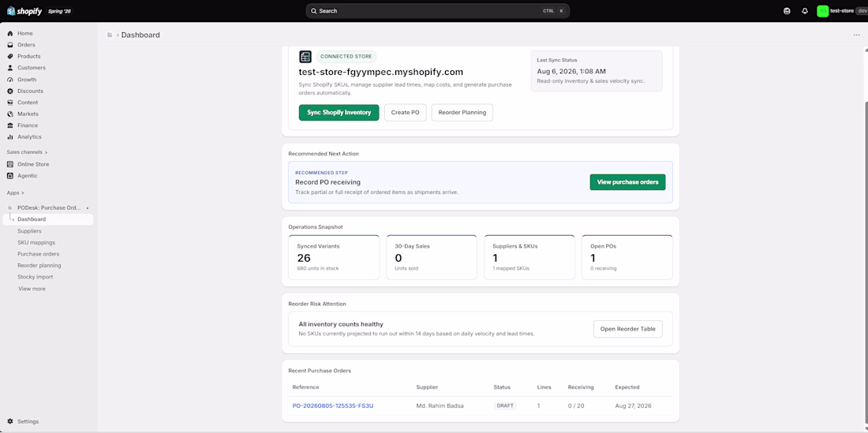Open PO-20260805-125535-FS3U link
This screenshot has width=868, height=433.
coord(333,406)
